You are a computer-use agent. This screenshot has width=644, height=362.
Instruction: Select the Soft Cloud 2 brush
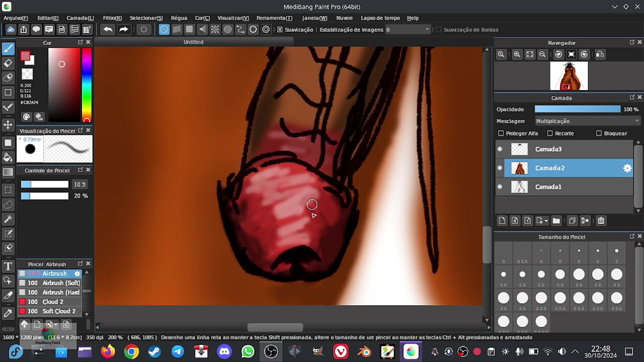tap(49, 311)
